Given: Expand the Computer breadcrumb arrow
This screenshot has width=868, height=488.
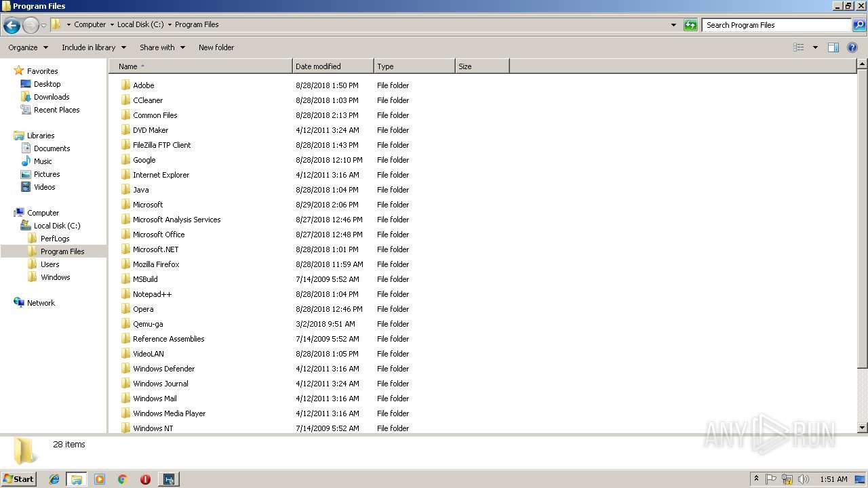Looking at the screenshot, I should pos(112,25).
